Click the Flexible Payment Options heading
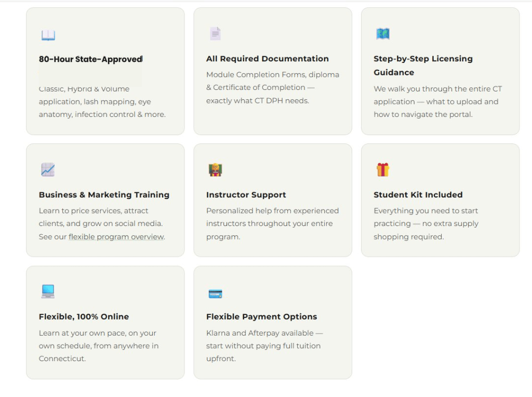The width and height of the screenshot is (532, 397). tap(261, 316)
